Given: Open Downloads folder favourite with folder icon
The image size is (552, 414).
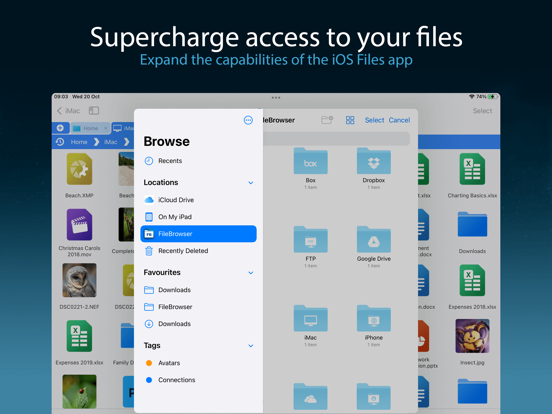Looking at the screenshot, I should pos(198,290).
